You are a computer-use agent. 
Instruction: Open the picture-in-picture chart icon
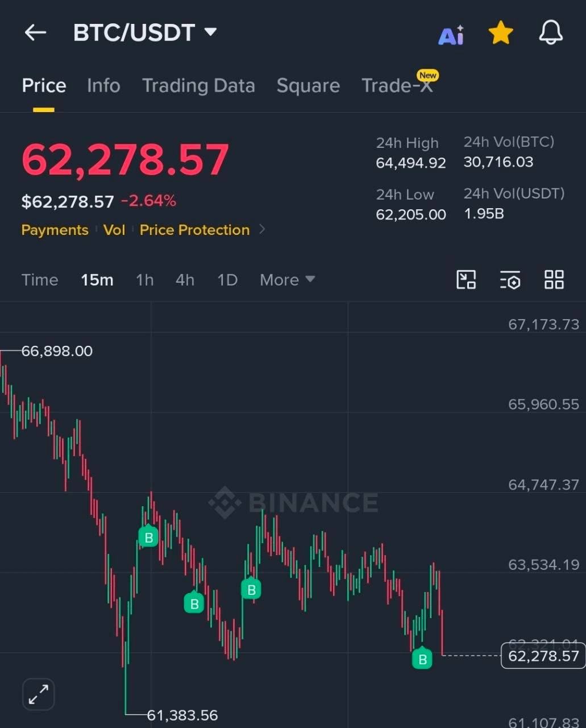466,279
